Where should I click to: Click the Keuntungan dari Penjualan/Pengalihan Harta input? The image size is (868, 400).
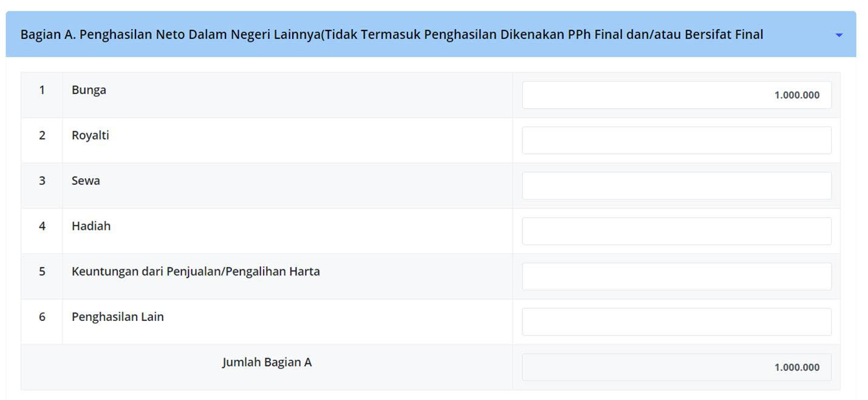coord(676,277)
